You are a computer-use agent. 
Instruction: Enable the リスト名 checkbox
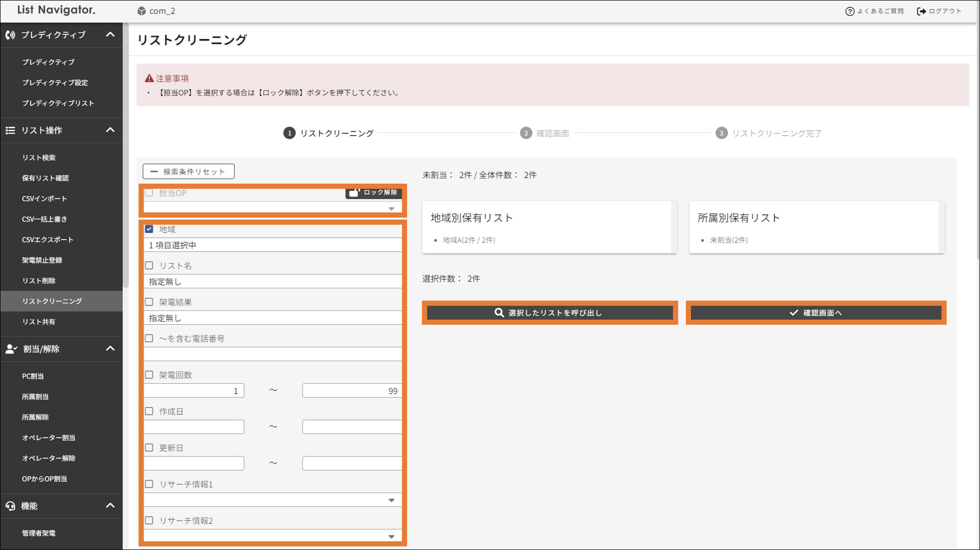coord(149,266)
